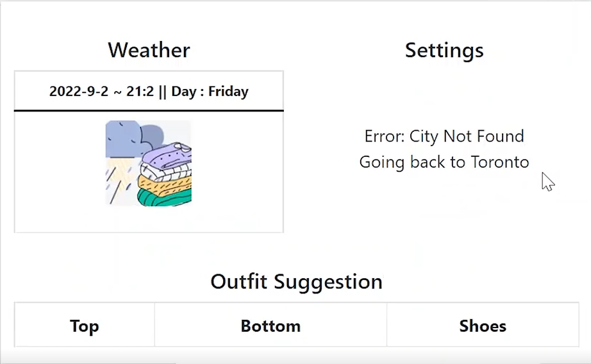Click the rain cloud in the weather image
Viewport: 591px width, 364px height.
click(x=121, y=136)
